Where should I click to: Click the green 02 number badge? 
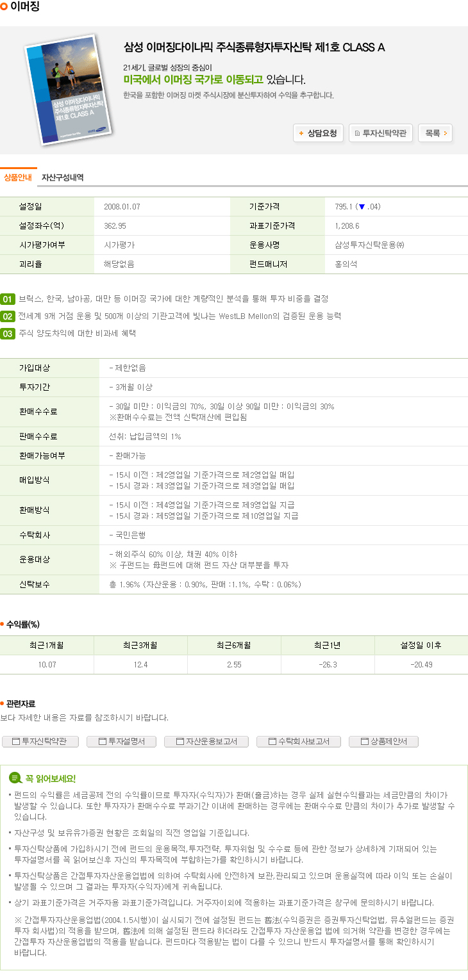click(x=8, y=316)
